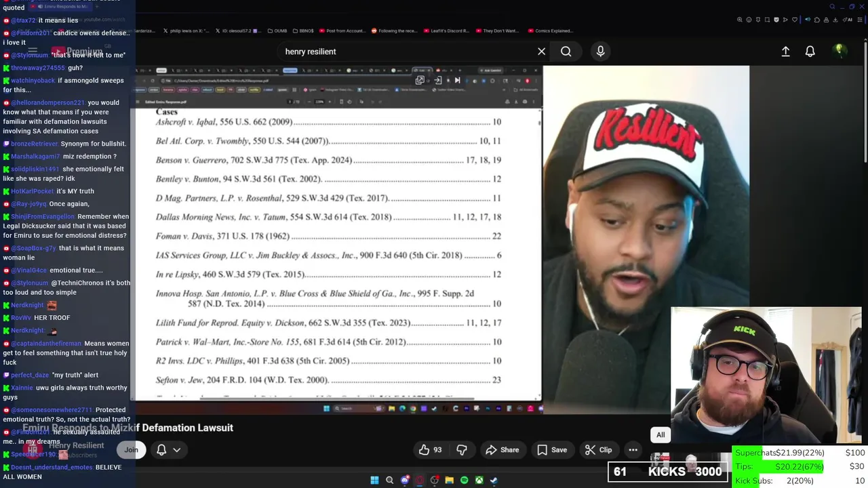868x488 pixels.
Task: Like the video with 93 likes
Action: click(x=430, y=449)
